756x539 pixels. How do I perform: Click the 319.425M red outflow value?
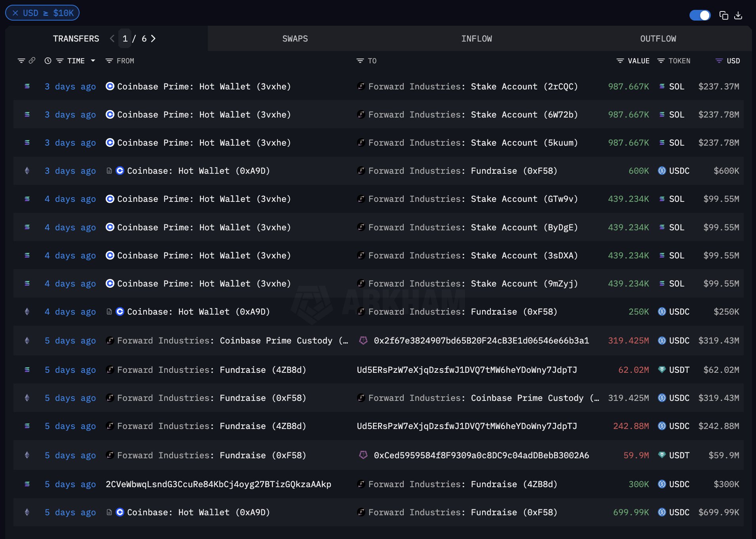coord(629,340)
